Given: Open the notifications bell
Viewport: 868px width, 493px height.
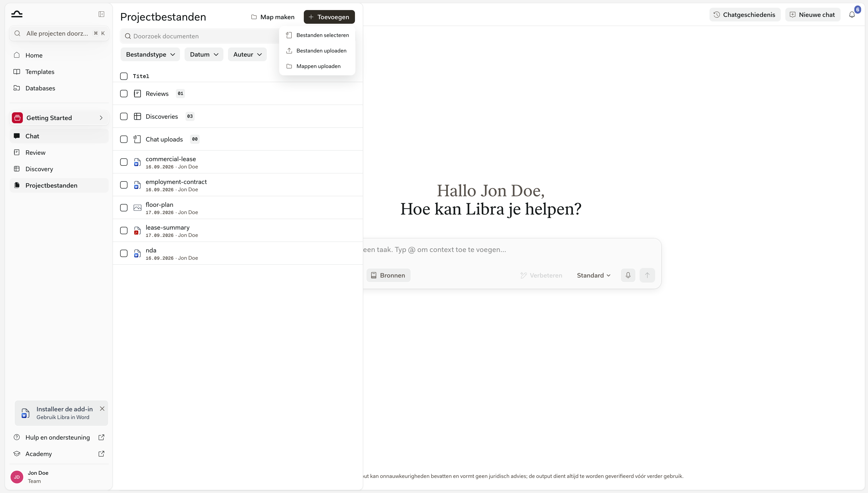Looking at the screenshot, I should tap(852, 15).
